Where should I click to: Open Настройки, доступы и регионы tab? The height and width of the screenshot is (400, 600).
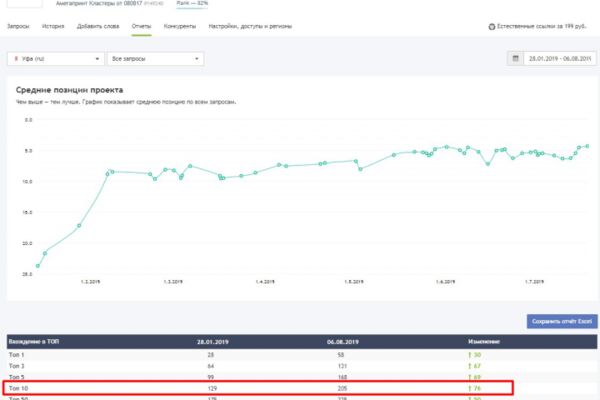tap(250, 26)
